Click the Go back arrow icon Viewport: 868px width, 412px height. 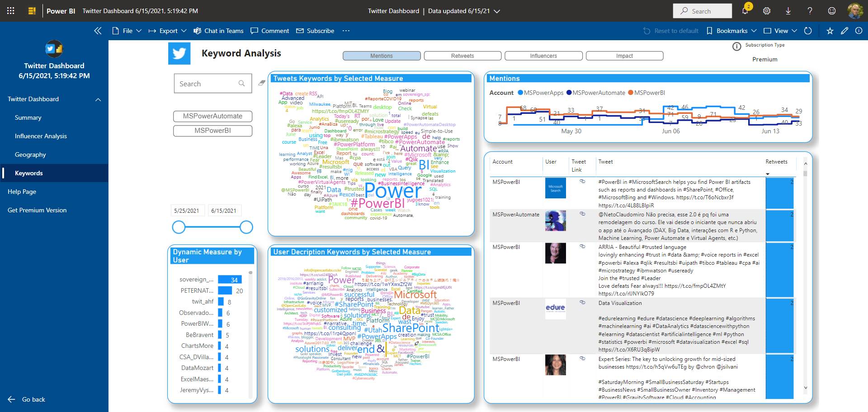(x=12, y=399)
